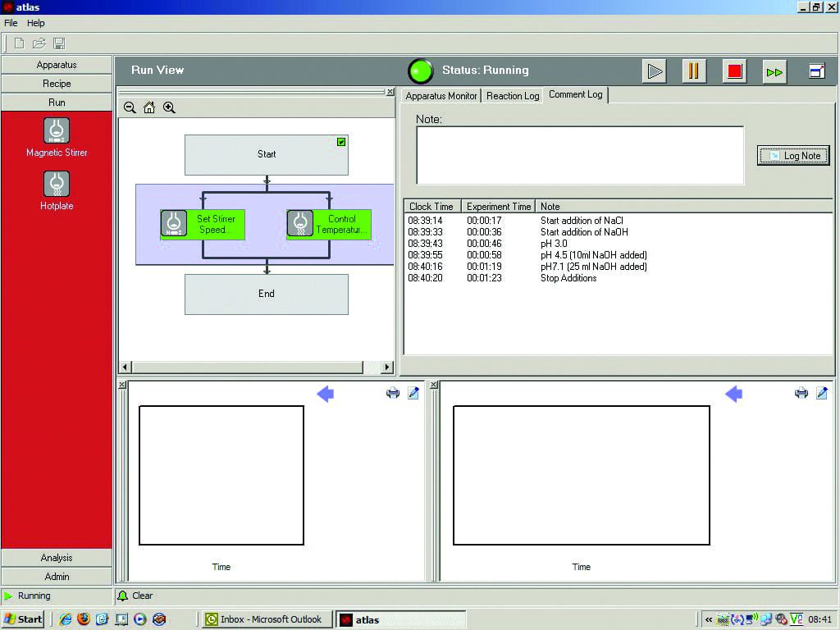Select the Hotplate apparatus icon

[x=57, y=184]
